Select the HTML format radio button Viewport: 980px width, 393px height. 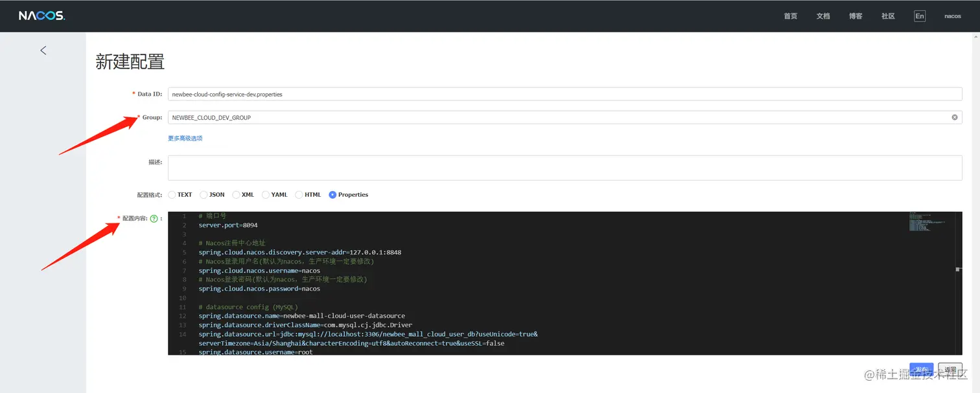point(299,195)
